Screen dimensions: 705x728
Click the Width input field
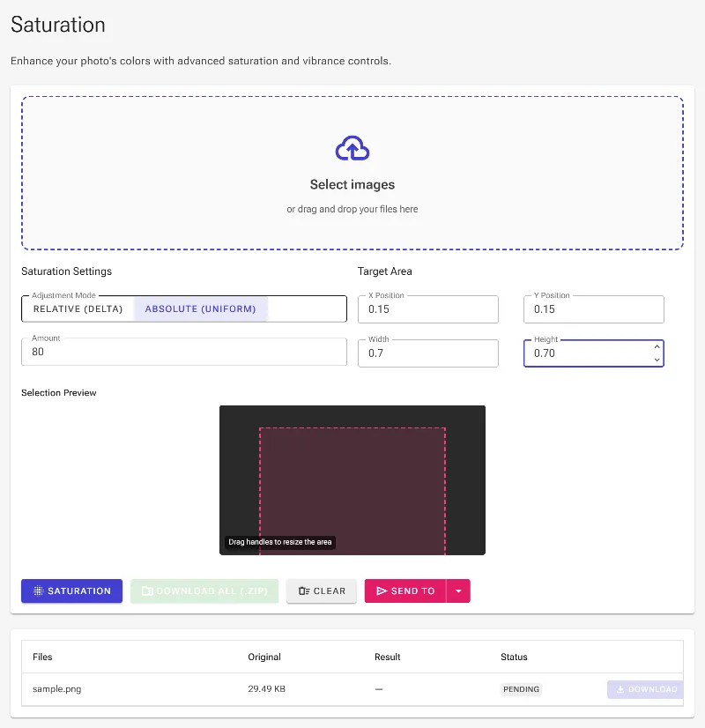coord(428,353)
